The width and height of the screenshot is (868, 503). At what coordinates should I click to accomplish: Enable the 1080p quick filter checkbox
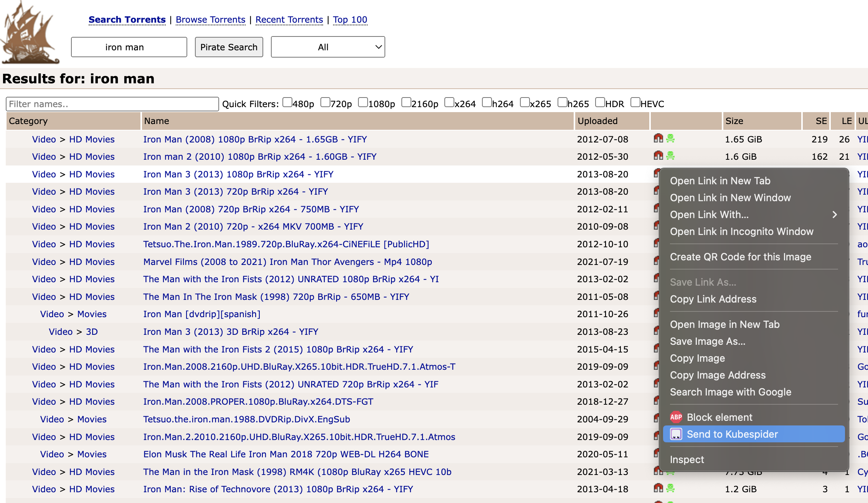coord(363,103)
